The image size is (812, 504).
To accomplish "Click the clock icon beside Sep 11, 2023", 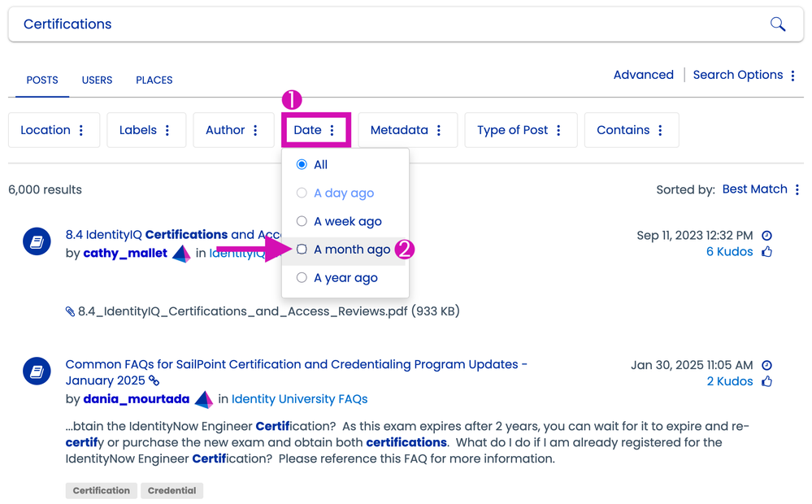I will (766, 236).
